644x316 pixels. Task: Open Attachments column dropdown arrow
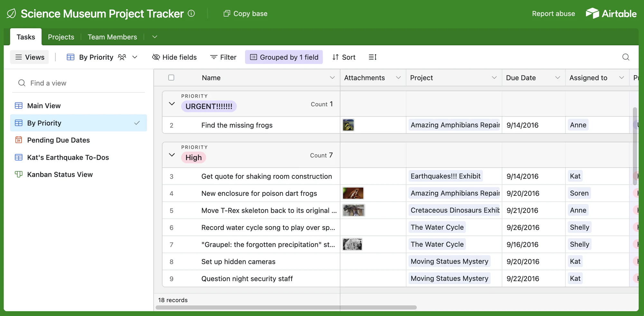click(x=398, y=78)
